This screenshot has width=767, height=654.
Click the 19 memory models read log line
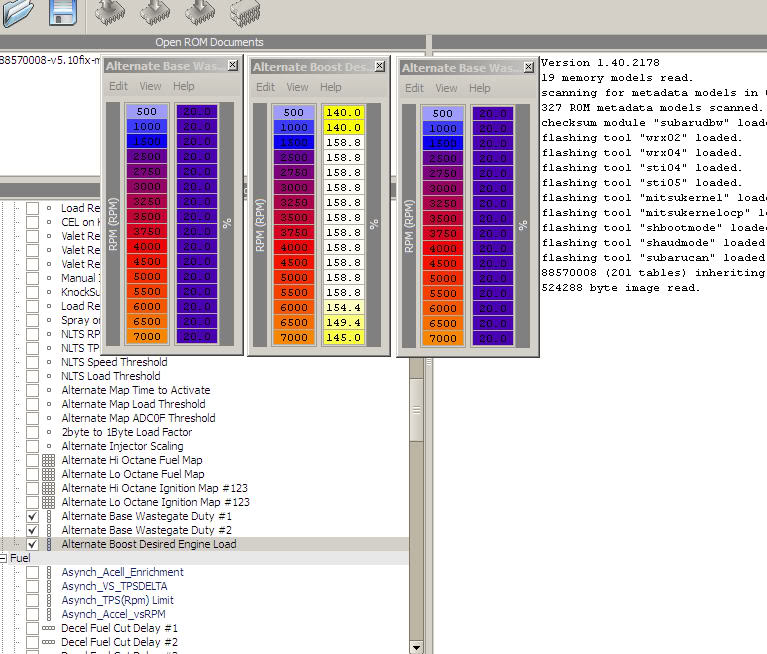(x=617, y=78)
